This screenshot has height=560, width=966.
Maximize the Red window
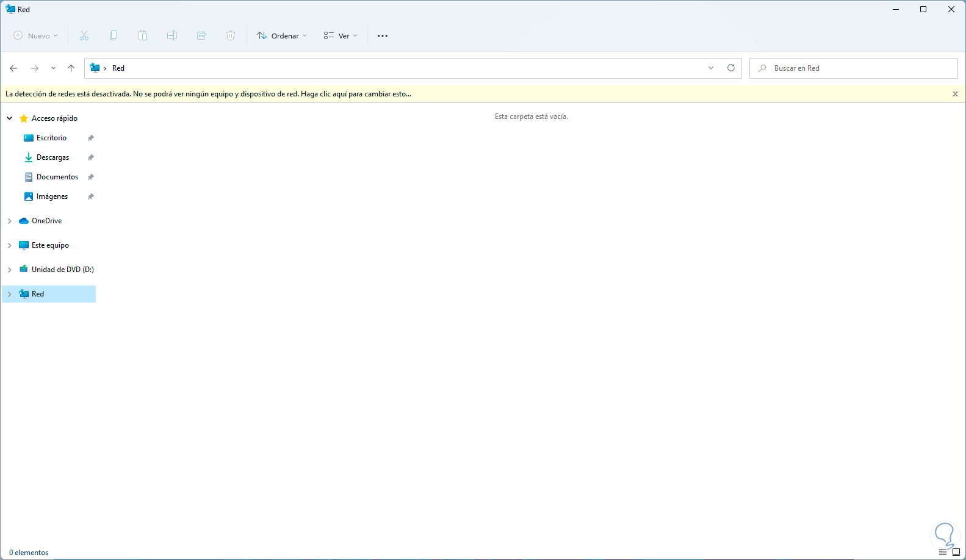pos(923,9)
